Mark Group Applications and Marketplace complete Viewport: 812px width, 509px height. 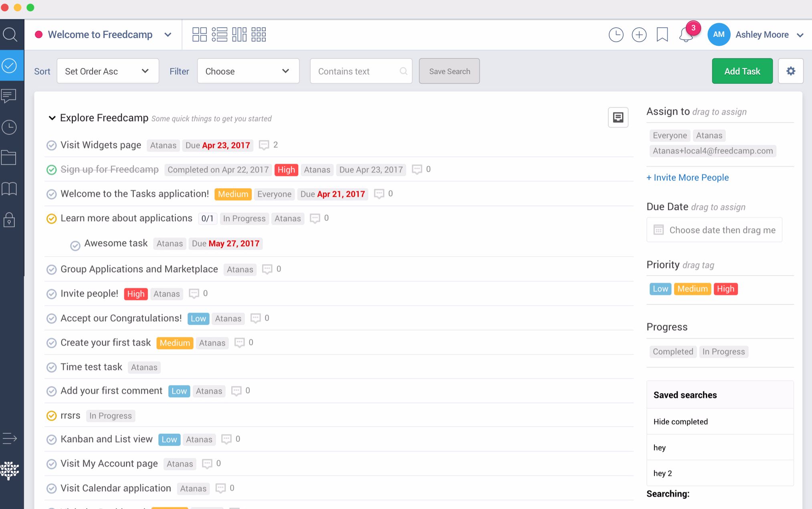[x=51, y=270]
